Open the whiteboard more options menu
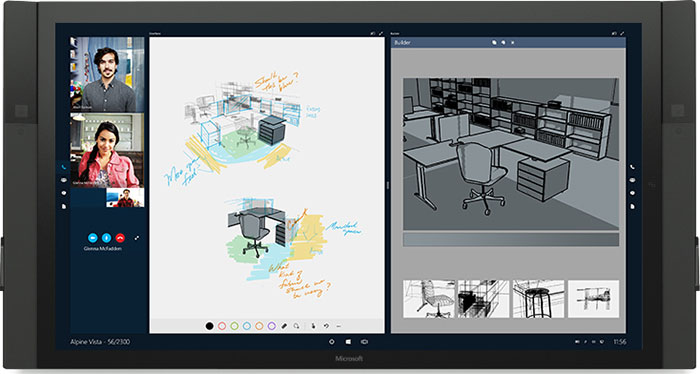This screenshot has width=700, height=374. point(338,326)
